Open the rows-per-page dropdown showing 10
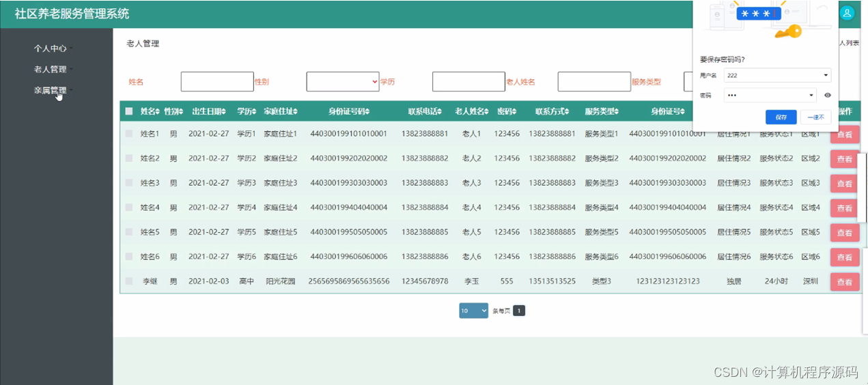 (x=473, y=311)
